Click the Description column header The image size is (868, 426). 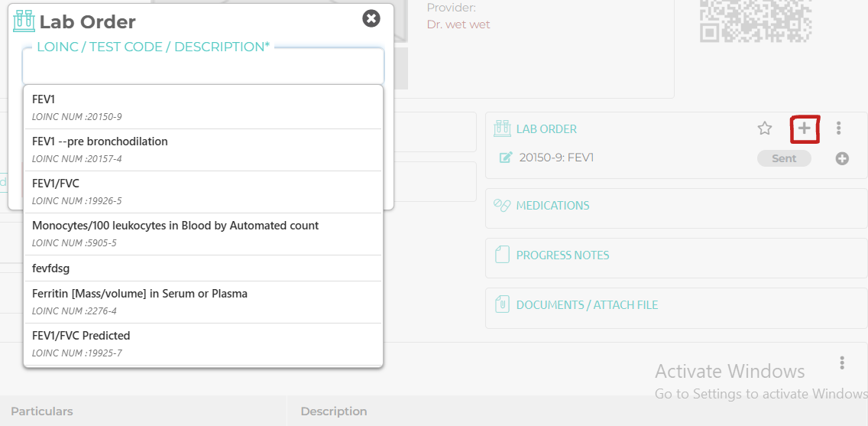coord(334,411)
